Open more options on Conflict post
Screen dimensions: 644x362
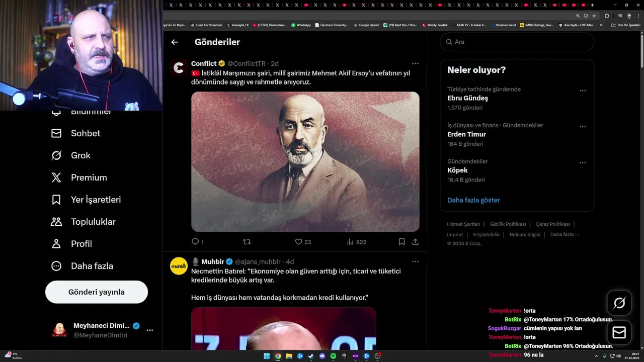(x=415, y=63)
